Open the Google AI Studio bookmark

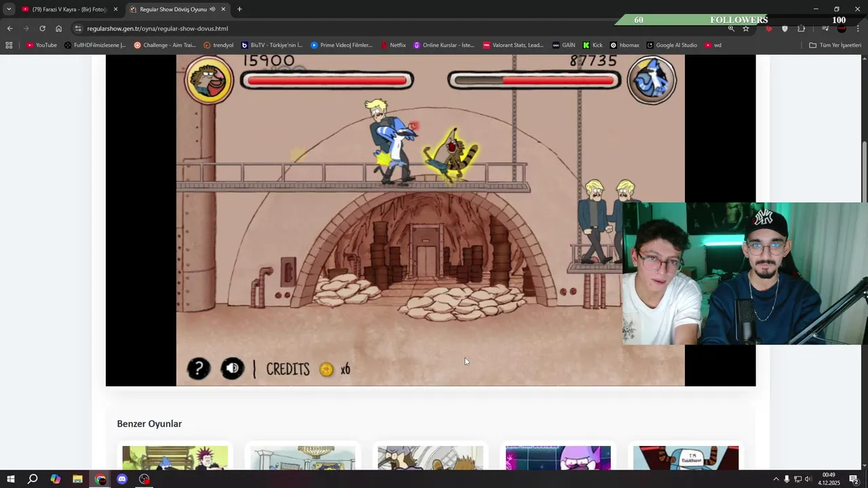click(671, 45)
